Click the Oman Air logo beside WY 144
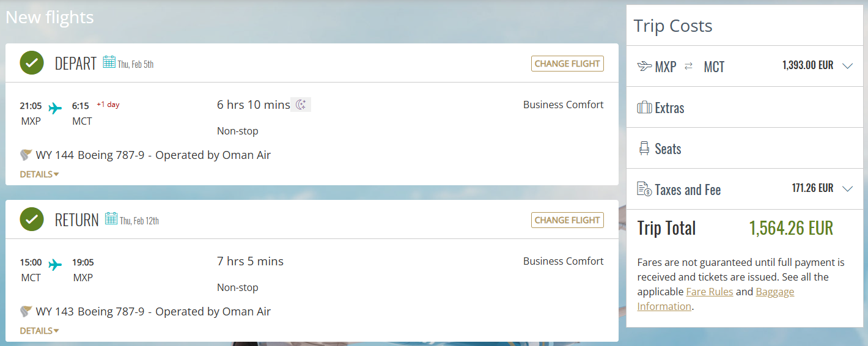 (x=26, y=155)
